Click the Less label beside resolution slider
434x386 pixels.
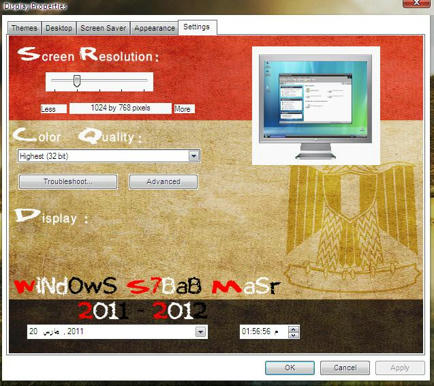click(54, 109)
